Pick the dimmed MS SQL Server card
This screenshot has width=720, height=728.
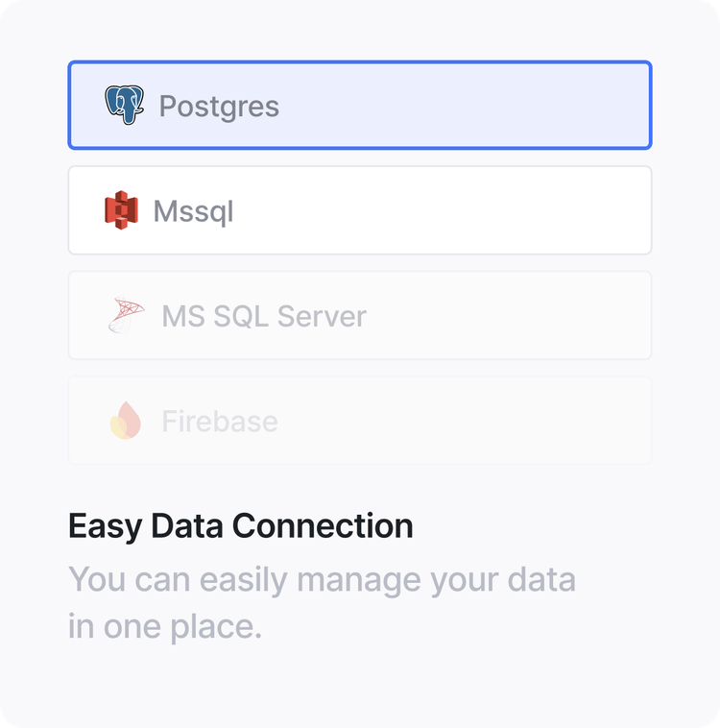(360, 315)
